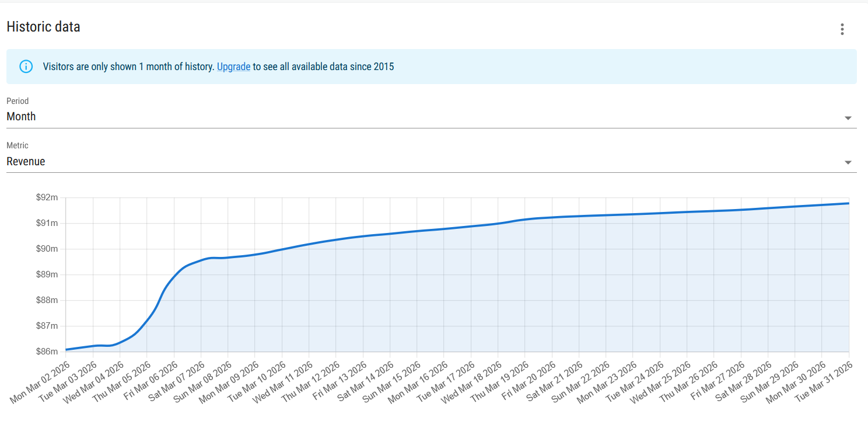Image resolution: width=868 pixels, height=421 pixels.
Task: Click the $91m y-axis label
Action: click(47, 223)
